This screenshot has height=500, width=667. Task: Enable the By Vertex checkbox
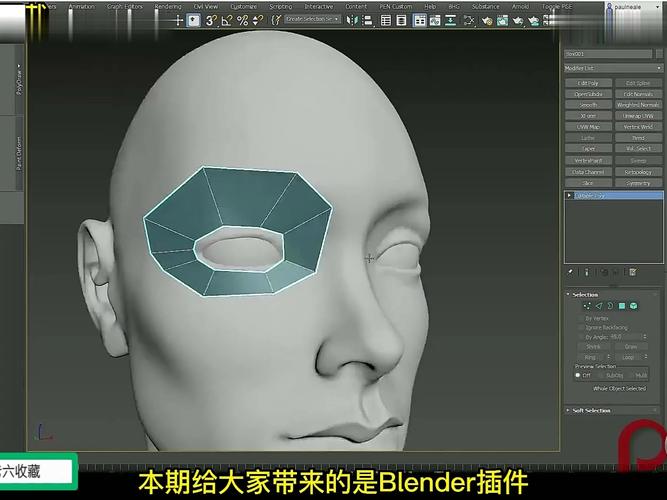pos(581,318)
